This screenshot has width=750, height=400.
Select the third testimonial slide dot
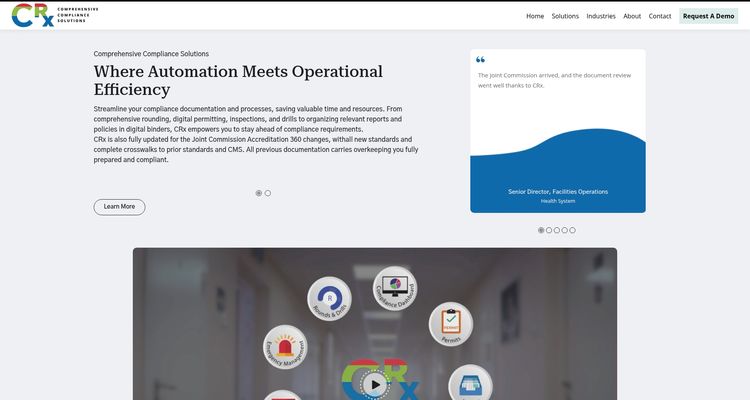(557, 230)
